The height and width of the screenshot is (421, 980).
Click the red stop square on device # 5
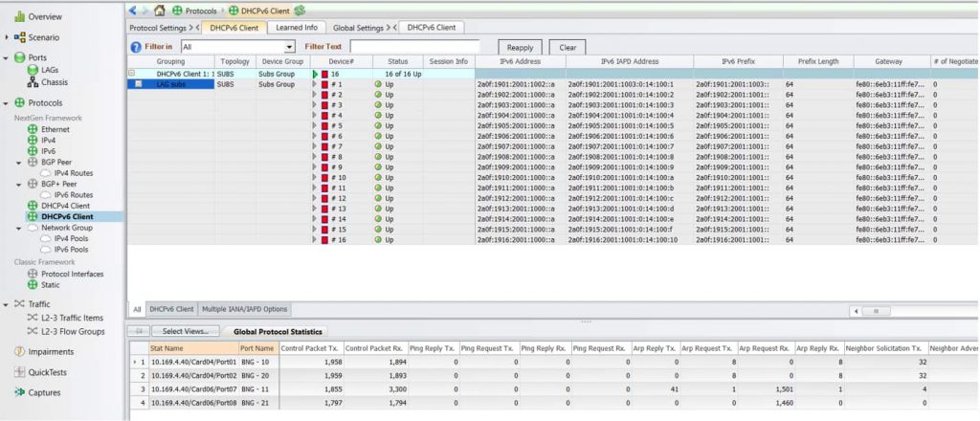[x=324, y=126]
